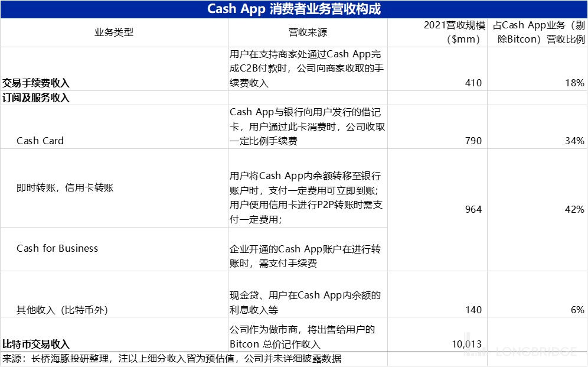Select the 34% percentage cell
Image resolution: width=588 pixels, height=367 pixels.
(574, 141)
